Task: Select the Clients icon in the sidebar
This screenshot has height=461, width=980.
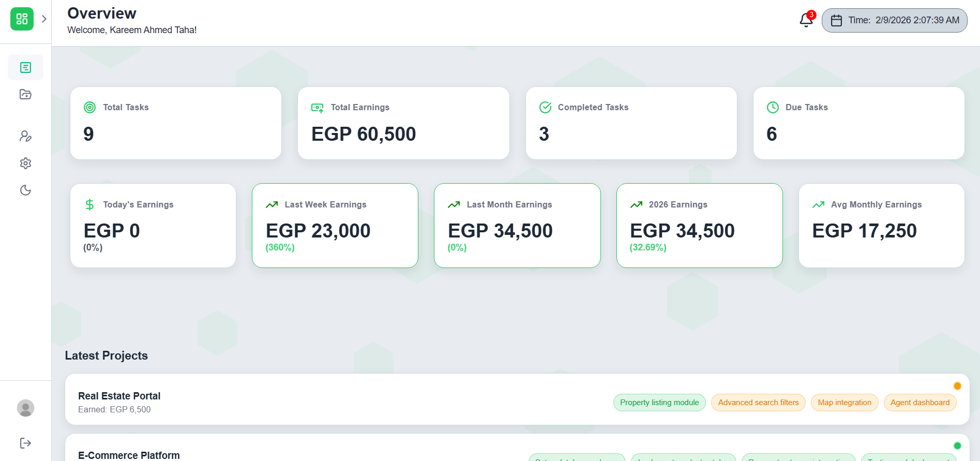Action: pyautogui.click(x=25, y=136)
